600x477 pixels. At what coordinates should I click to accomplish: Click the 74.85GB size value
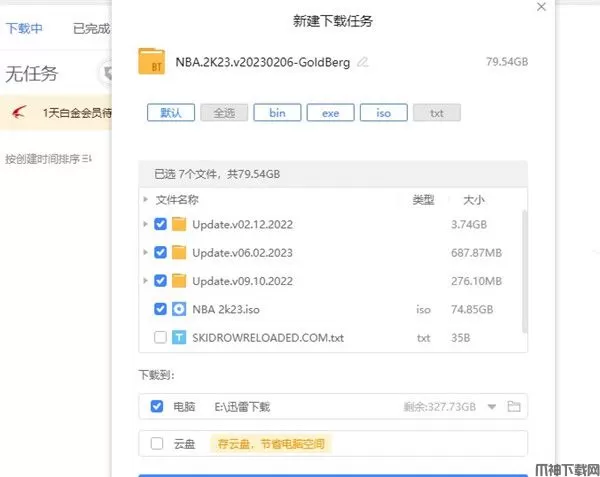[x=472, y=309]
